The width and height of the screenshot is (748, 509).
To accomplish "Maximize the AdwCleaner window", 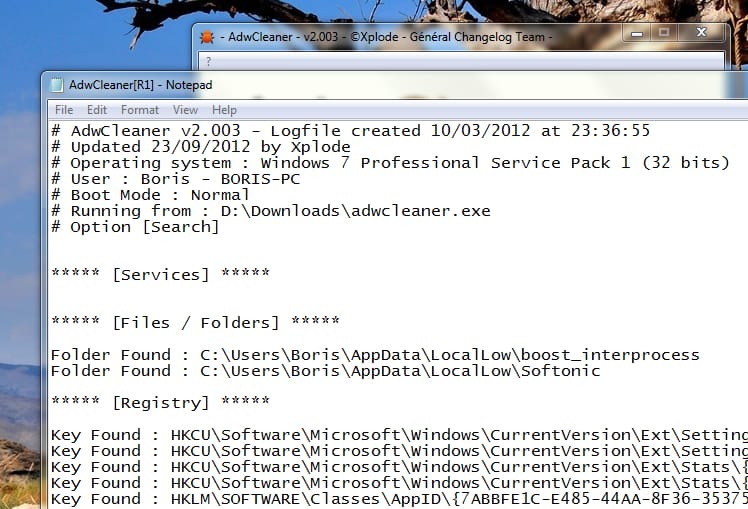I will pyautogui.click(x=664, y=34).
